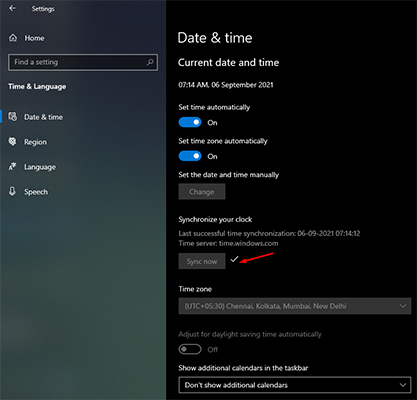417x400 pixels.
Task: Click the sync success checkmark icon
Action: [234, 259]
